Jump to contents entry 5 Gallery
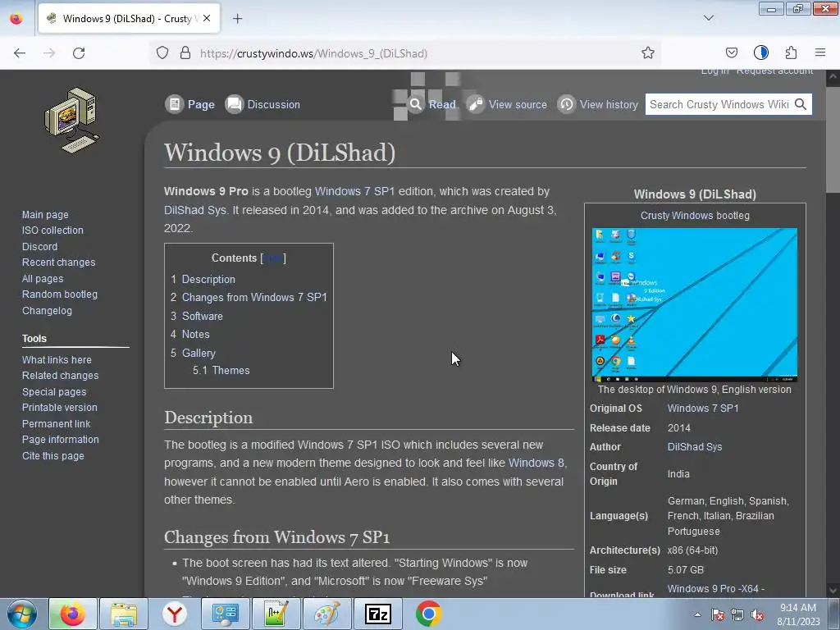 click(x=193, y=353)
